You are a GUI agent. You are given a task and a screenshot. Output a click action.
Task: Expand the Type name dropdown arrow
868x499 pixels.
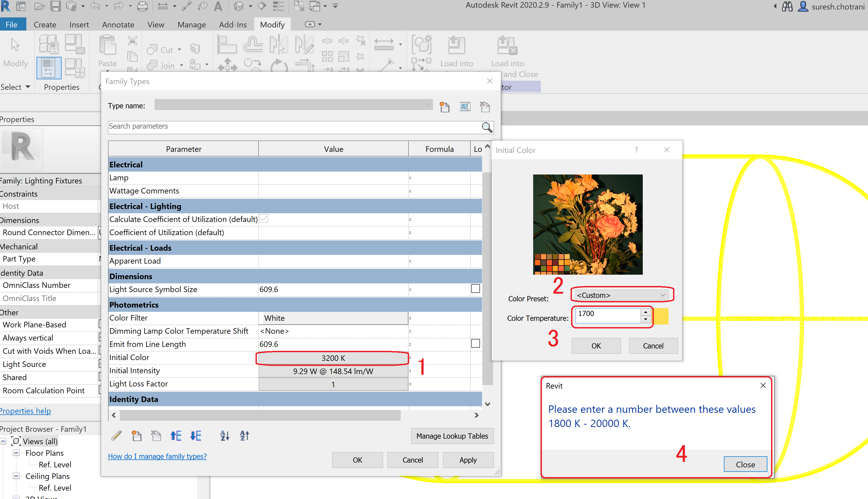tap(427, 105)
